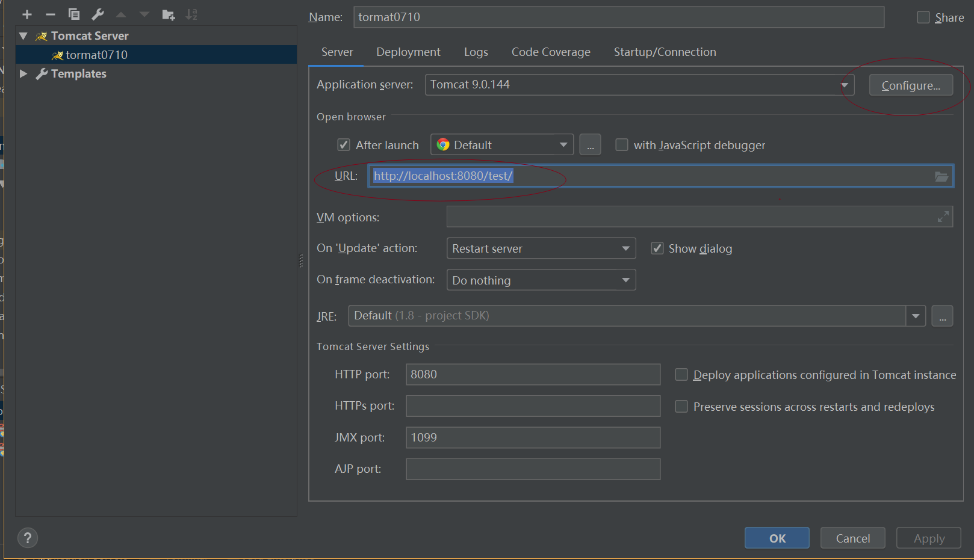Enable 'with JavaScript debugger'

click(621, 144)
